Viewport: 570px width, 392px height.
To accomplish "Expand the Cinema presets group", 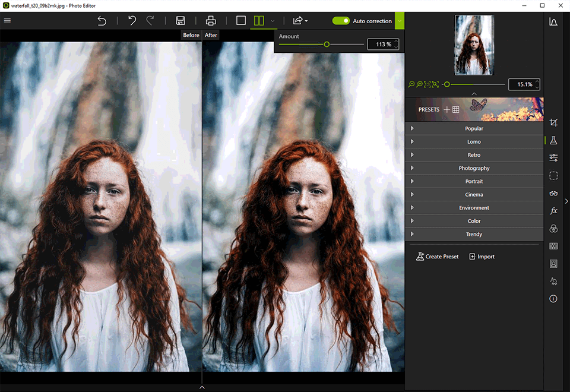I will (474, 195).
